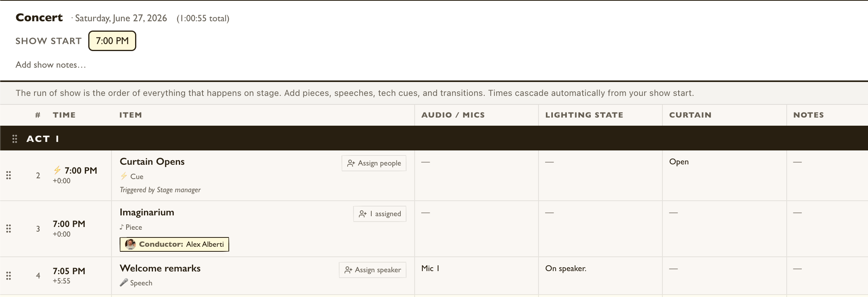The image size is (868, 297).
Task: Click the Speech microphone icon
Action: click(124, 283)
